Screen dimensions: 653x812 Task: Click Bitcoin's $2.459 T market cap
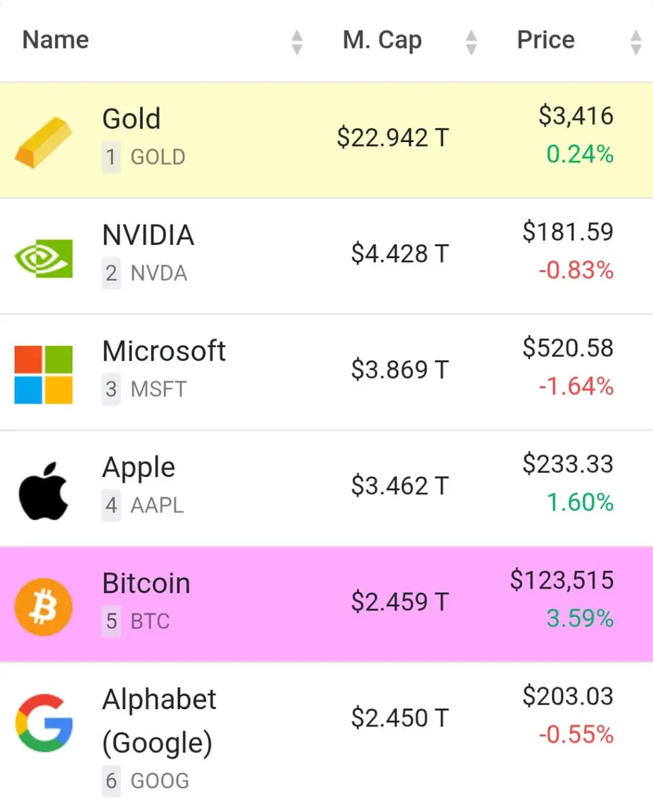400,602
